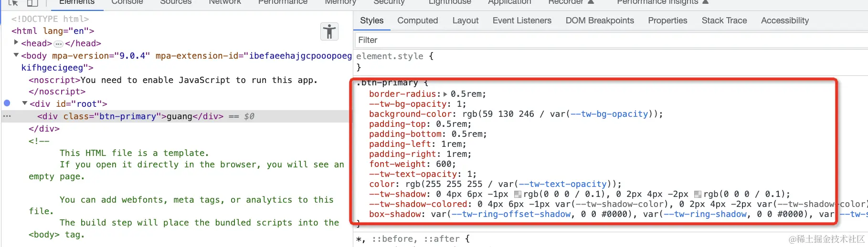Click the padding-left value 1rem
868x247 pixels.
coord(451,144)
